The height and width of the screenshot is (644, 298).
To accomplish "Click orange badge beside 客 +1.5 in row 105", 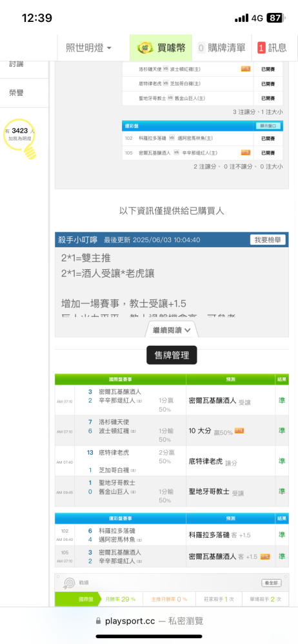I will [x=265, y=556].
